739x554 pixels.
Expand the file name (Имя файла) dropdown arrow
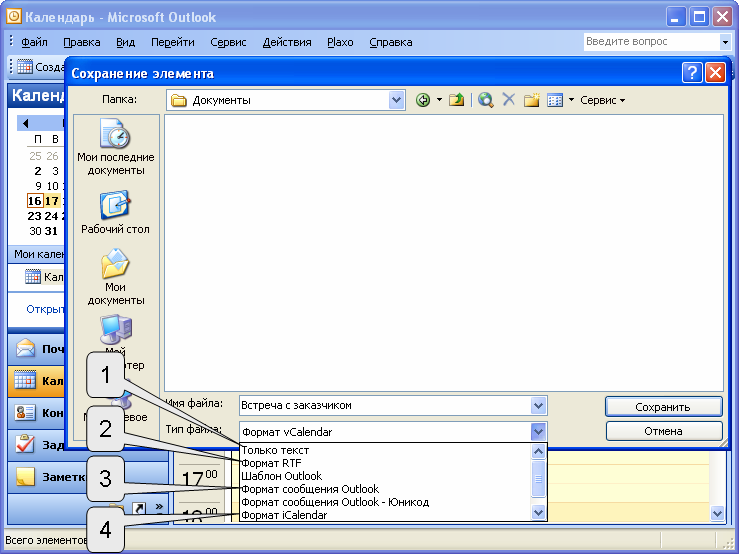click(538, 405)
